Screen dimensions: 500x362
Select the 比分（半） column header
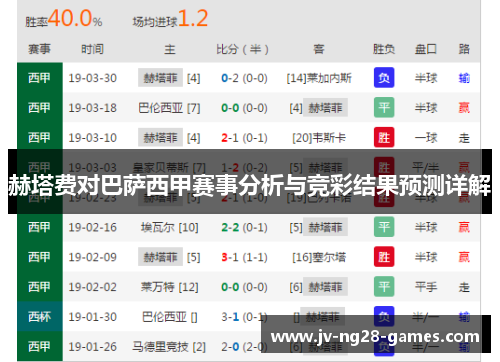[242, 49]
